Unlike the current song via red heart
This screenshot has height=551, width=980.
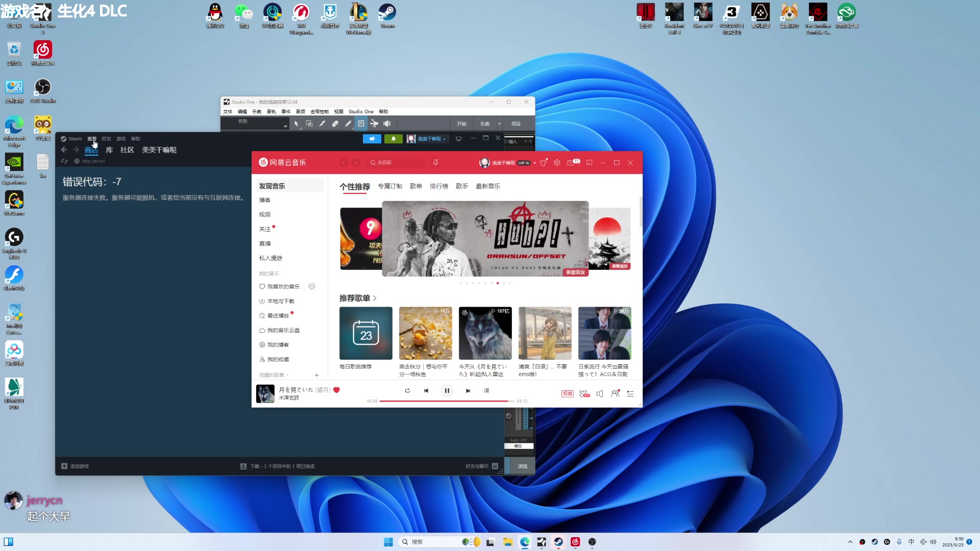tap(336, 390)
